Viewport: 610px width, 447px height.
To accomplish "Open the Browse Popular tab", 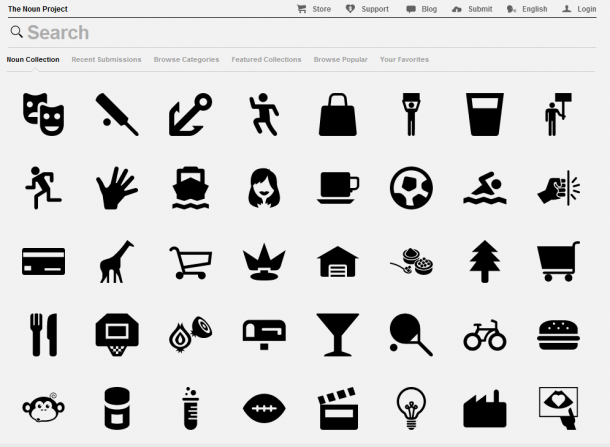I will click(x=341, y=60).
